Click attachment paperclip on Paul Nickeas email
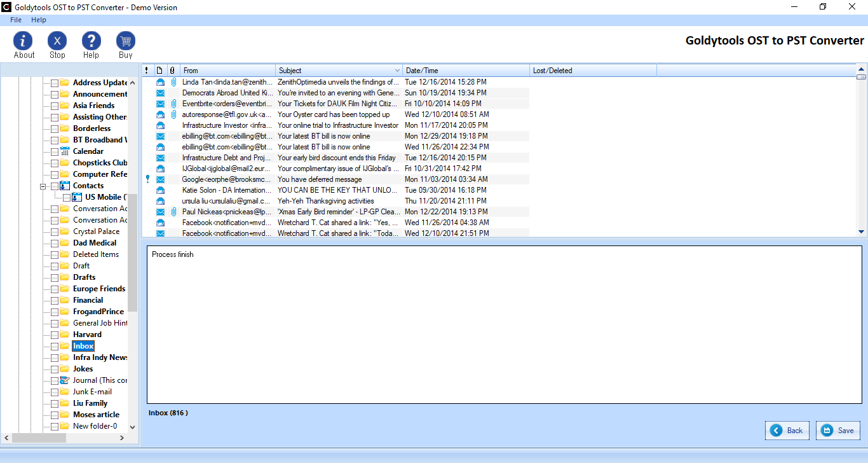Image resolution: width=868 pixels, height=463 pixels. click(173, 212)
